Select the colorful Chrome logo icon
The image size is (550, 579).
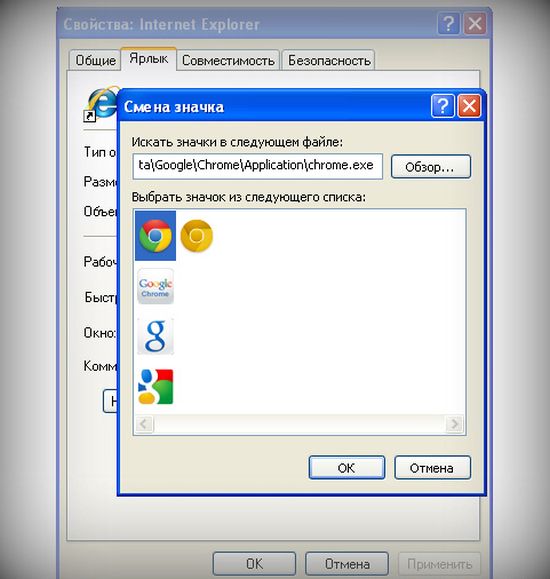click(155, 236)
